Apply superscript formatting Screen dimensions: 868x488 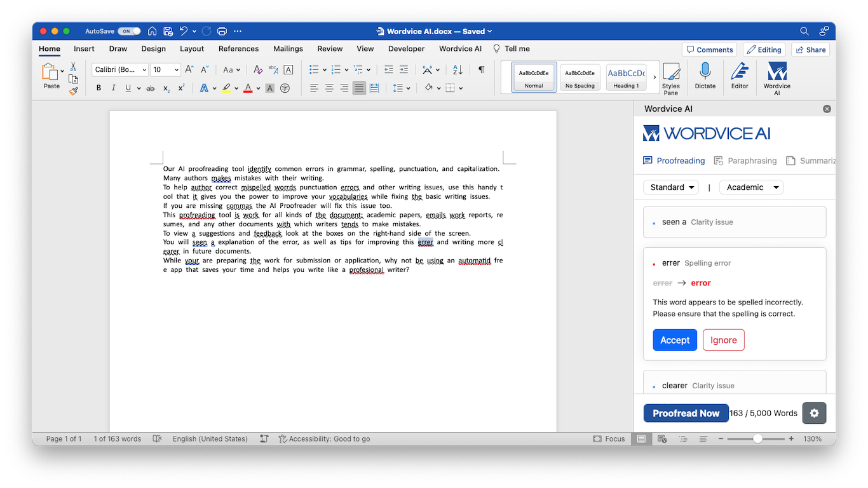coord(181,88)
